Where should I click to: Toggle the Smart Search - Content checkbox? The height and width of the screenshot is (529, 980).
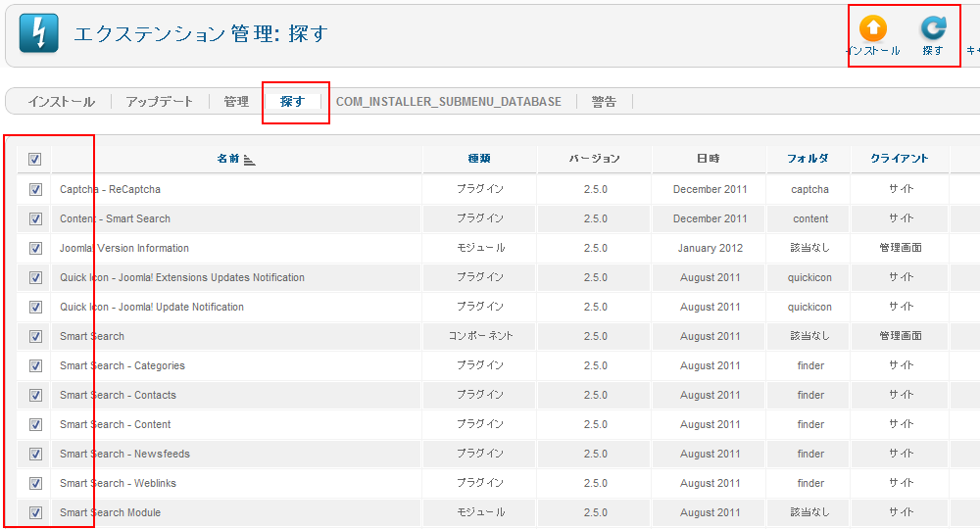click(x=35, y=424)
